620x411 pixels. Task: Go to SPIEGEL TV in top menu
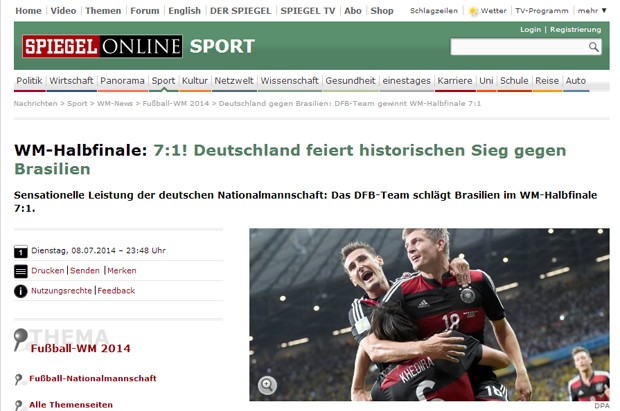coord(308,11)
